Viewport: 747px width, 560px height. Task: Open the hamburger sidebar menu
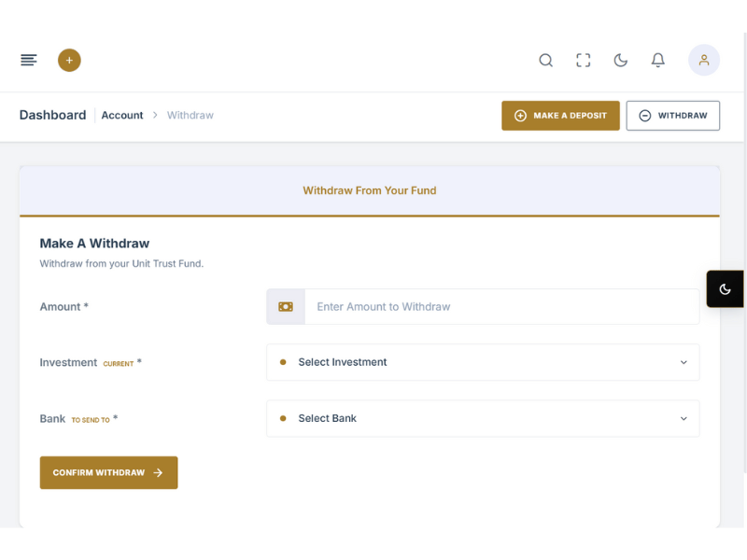tap(29, 61)
